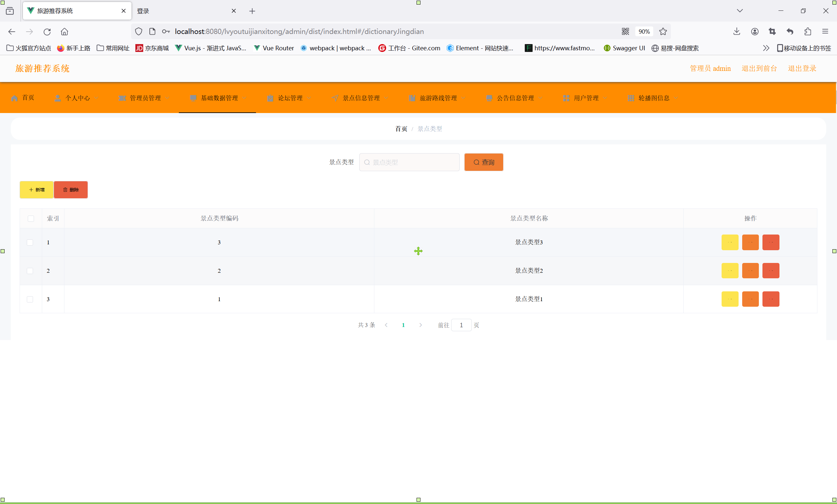Click the screenshot crop icon in toolbar
Image resolution: width=837 pixels, height=504 pixels.
click(x=772, y=32)
